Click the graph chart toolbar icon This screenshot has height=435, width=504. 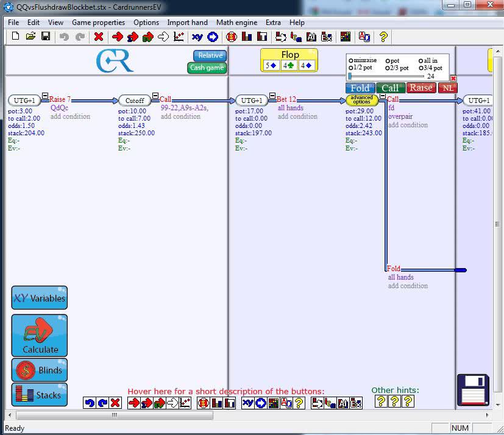pyautogui.click(x=179, y=37)
